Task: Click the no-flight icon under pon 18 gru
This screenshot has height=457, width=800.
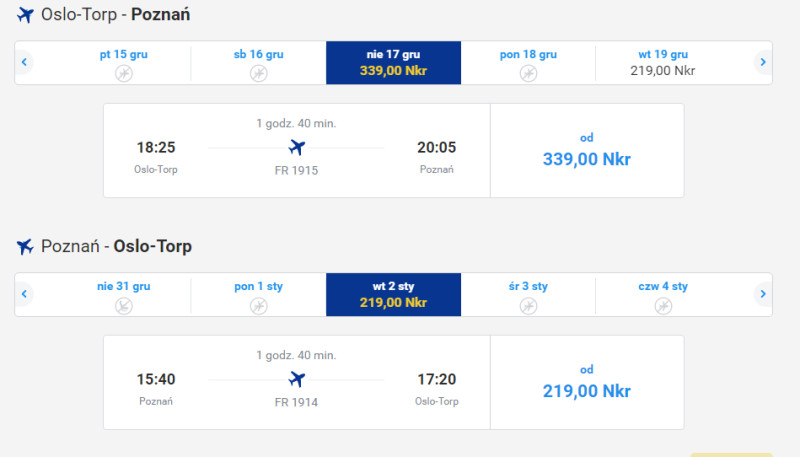Action: click(529, 73)
